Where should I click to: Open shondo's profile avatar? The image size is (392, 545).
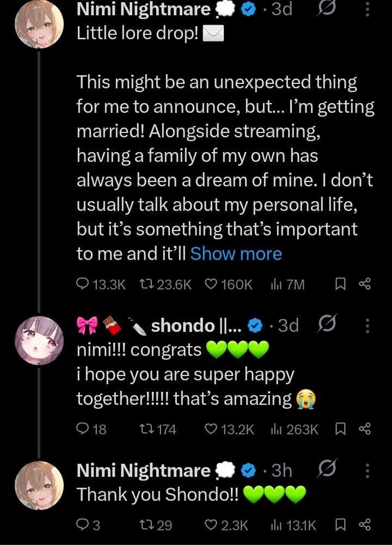39,340
